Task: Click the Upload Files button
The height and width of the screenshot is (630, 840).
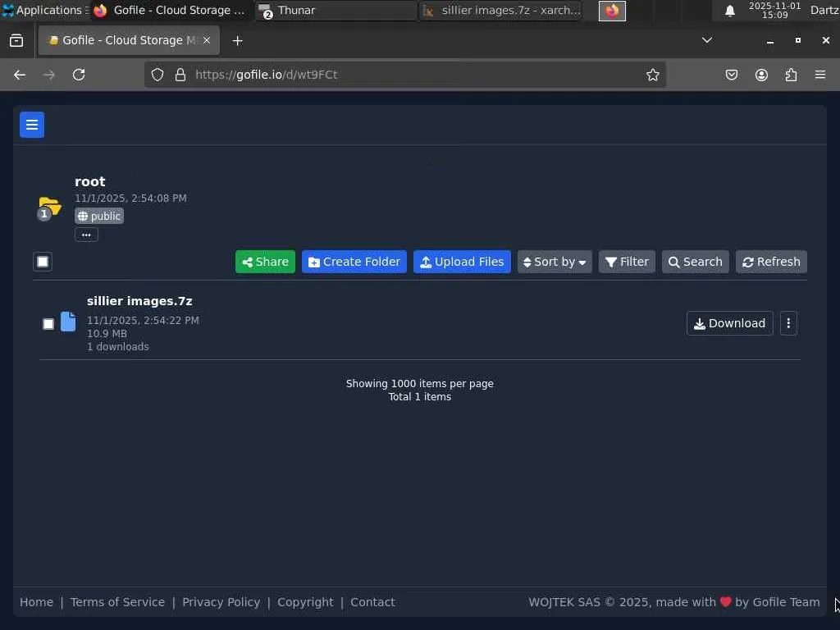Action: pyautogui.click(x=462, y=262)
